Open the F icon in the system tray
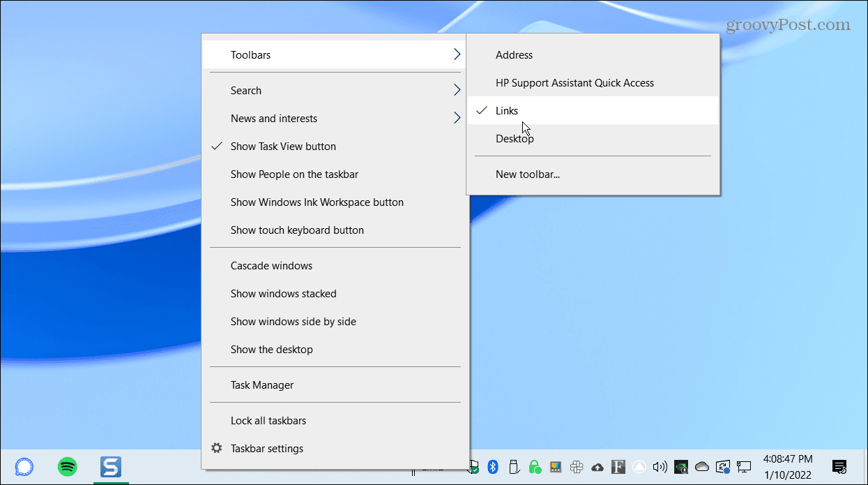Image resolution: width=868 pixels, height=485 pixels. (618, 467)
